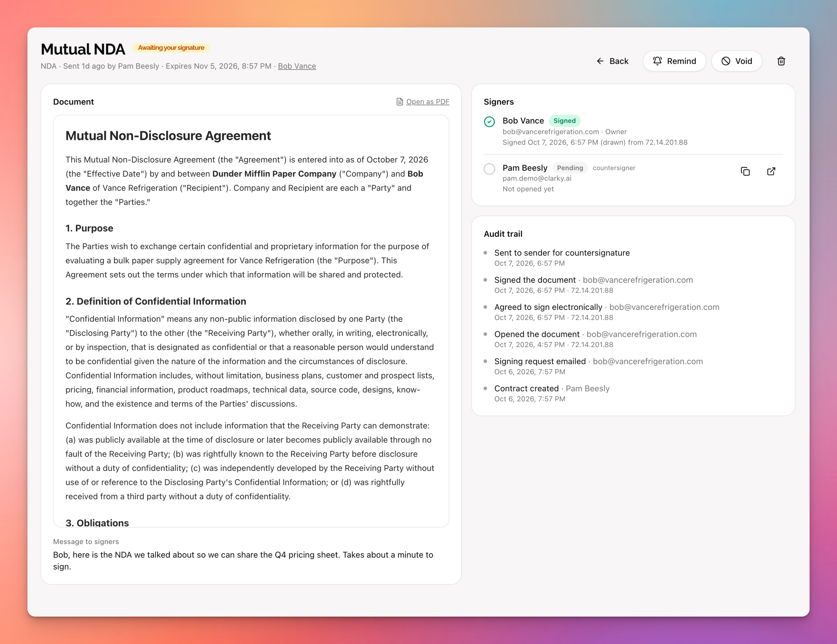Go back using the Back button
The width and height of the screenshot is (837, 644).
click(612, 61)
